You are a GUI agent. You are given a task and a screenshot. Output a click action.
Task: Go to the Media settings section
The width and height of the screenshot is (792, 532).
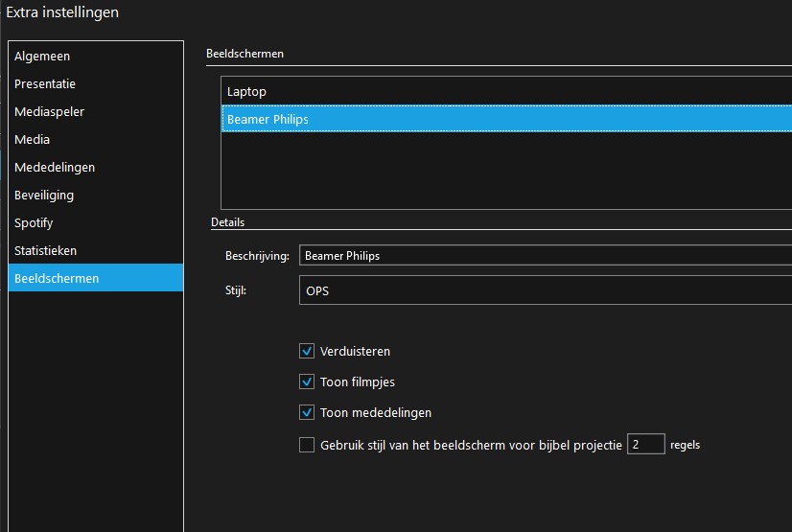96,139
